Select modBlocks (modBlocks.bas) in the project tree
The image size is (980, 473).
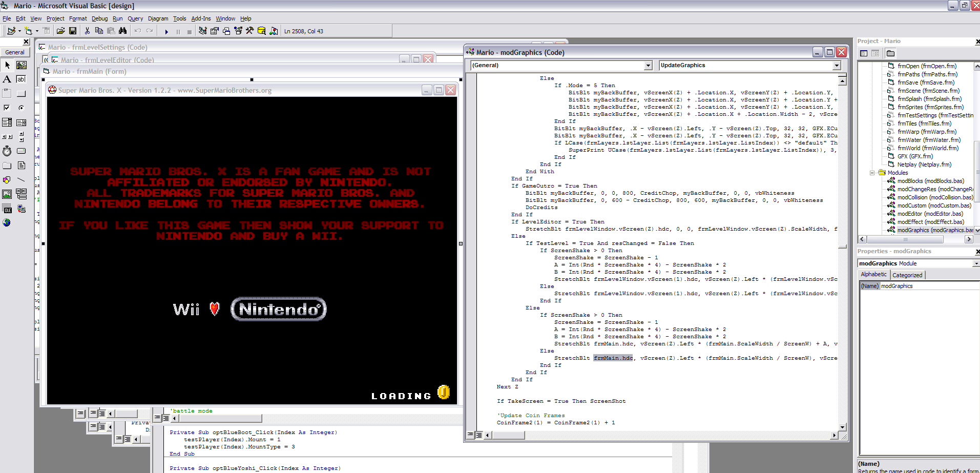930,181
